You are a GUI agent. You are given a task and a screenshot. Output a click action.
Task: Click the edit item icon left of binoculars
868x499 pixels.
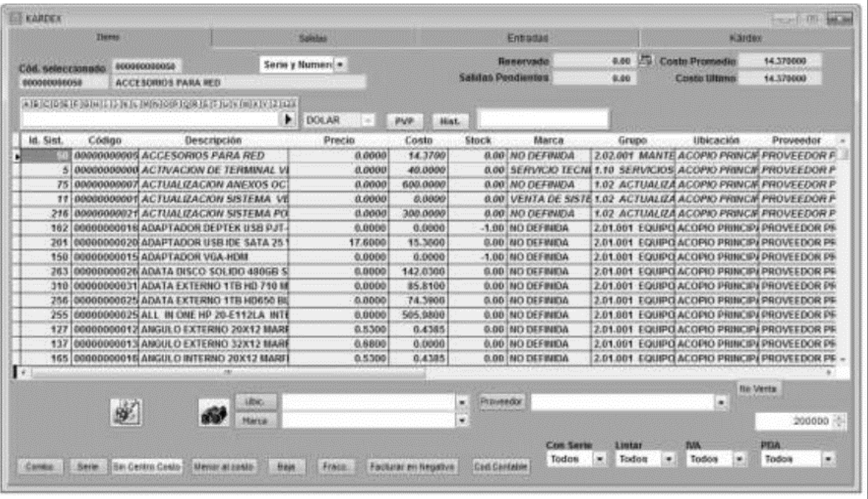(126, 412)
